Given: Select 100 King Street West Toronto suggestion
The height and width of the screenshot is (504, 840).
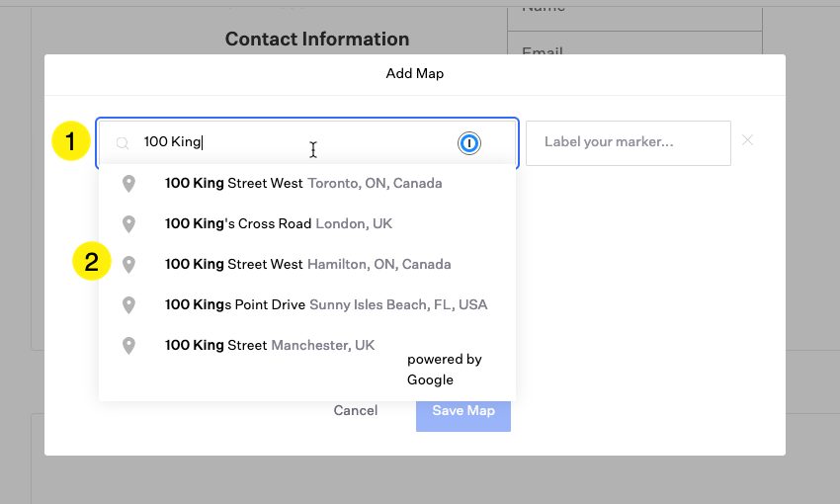Looking at the screenshot, I should pos(302,184).
